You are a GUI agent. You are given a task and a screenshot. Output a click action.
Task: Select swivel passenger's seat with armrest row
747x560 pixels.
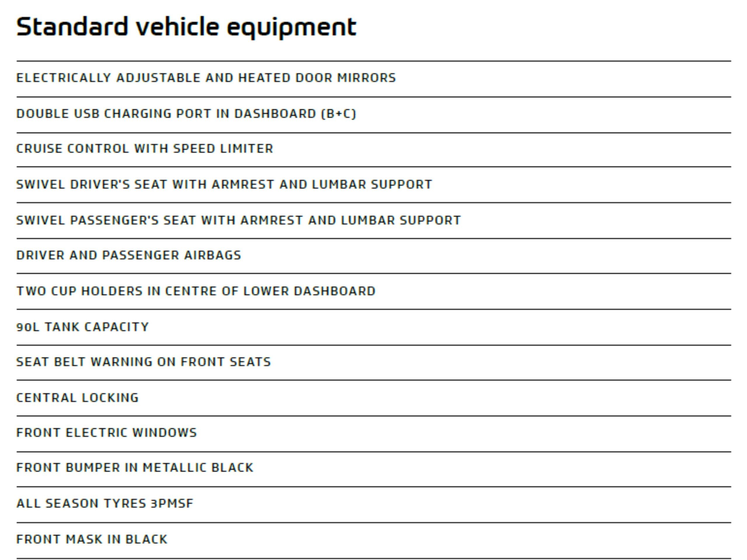[374, 220]
